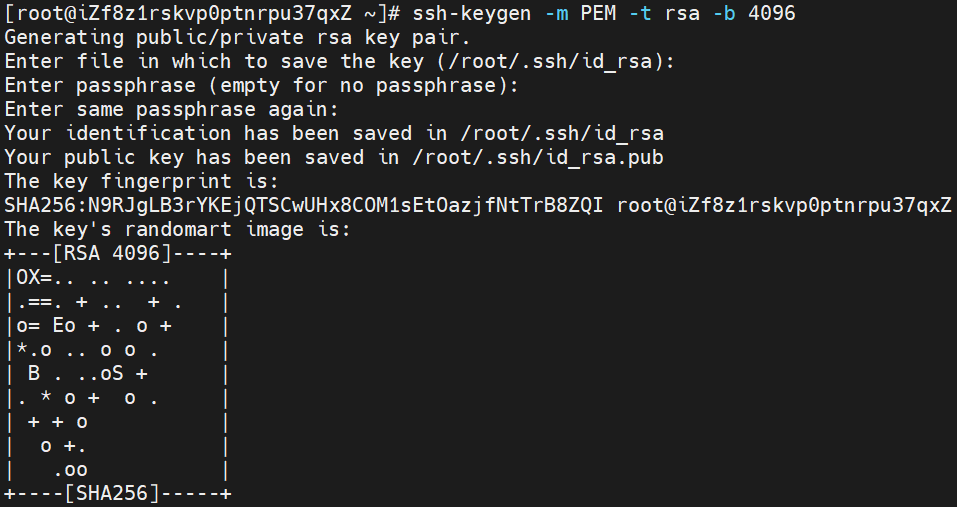Click the root@ shell prompt

coord(203,13)
